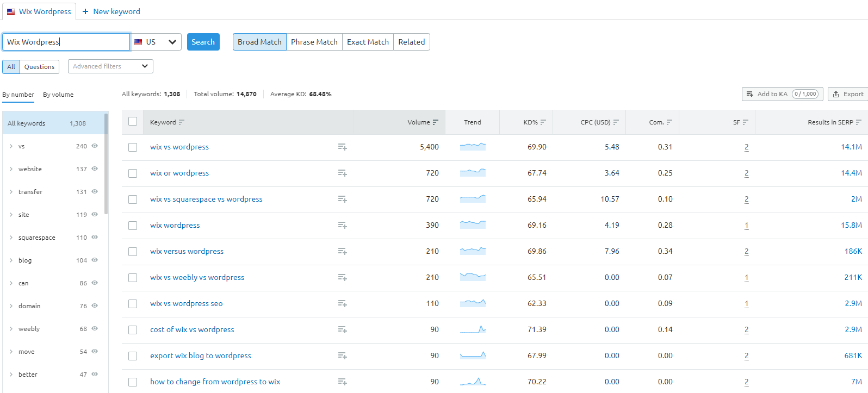Open the Advanced filters dropdown

pos(110,66)
